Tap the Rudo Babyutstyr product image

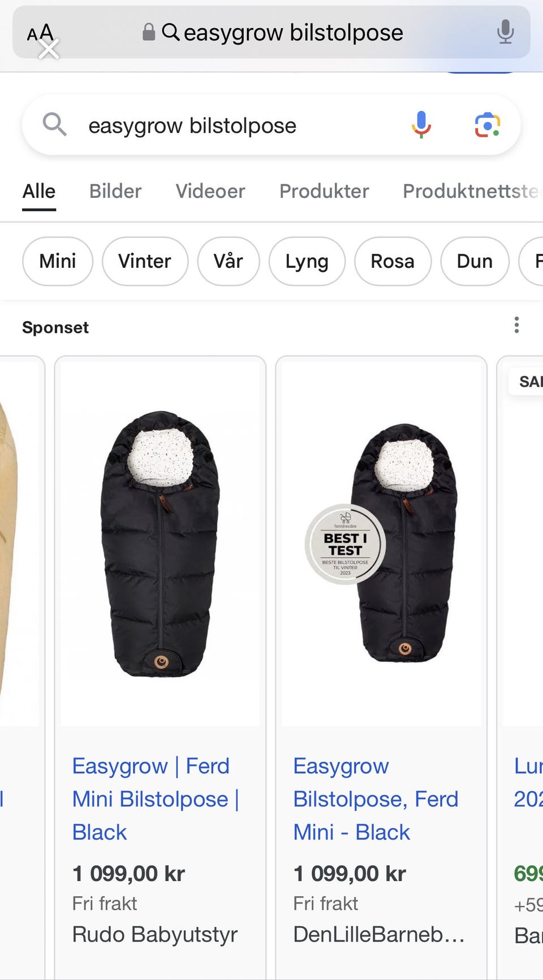click(x=160, y=544)
